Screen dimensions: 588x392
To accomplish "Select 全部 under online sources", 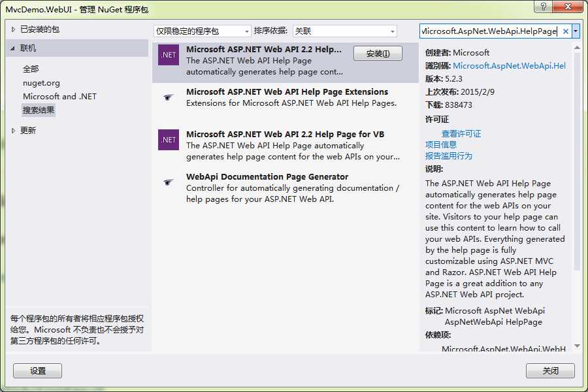I will tap(31, 69).
